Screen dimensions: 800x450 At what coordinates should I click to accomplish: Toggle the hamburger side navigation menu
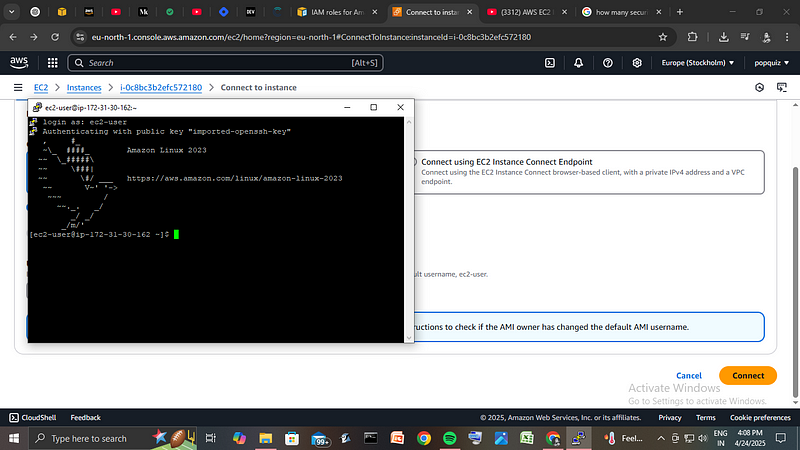point(18,88)
